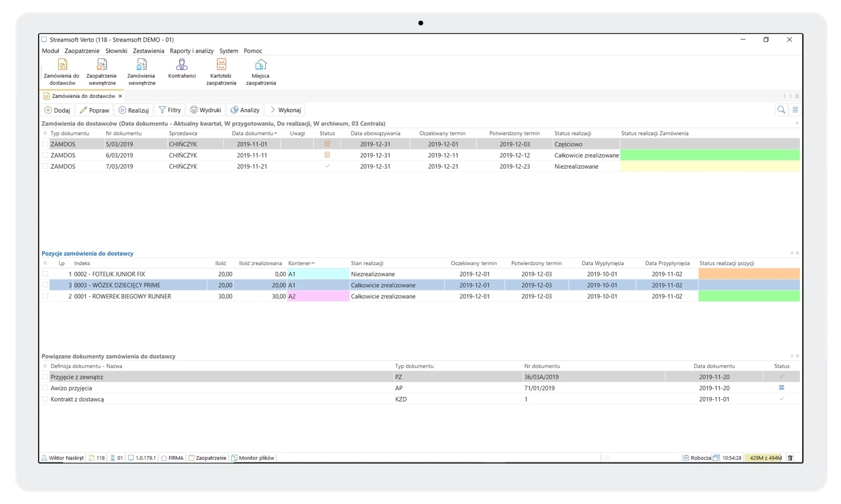Click the Filtry button
The image size is (841, 504).
tap(170, 110)
